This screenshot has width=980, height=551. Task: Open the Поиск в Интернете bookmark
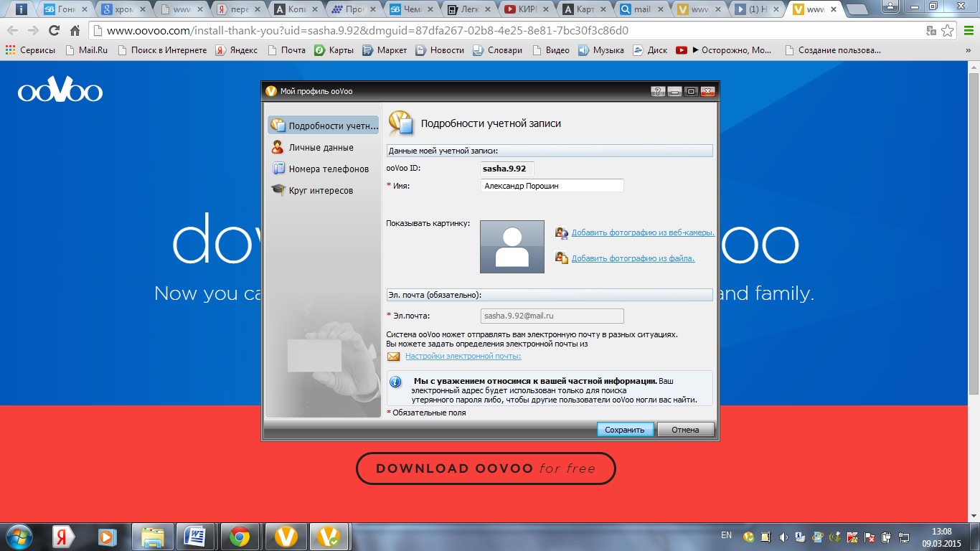[x=162, y=50]
